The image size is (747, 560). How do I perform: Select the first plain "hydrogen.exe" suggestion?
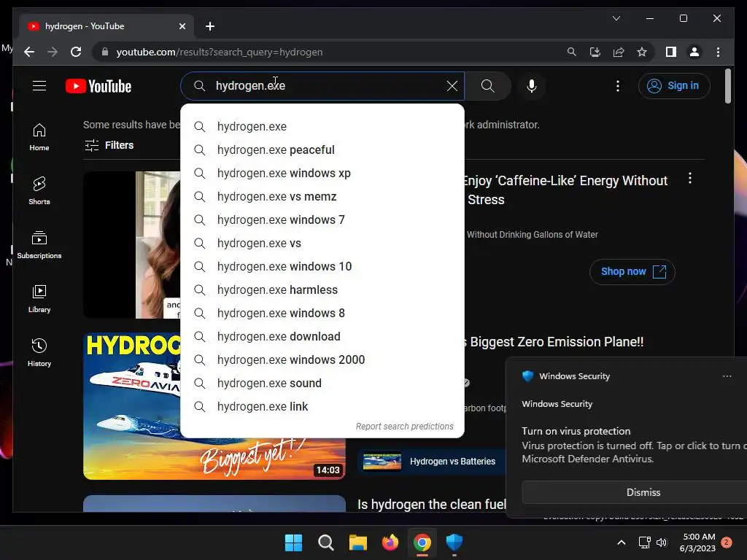coord(322,127)
